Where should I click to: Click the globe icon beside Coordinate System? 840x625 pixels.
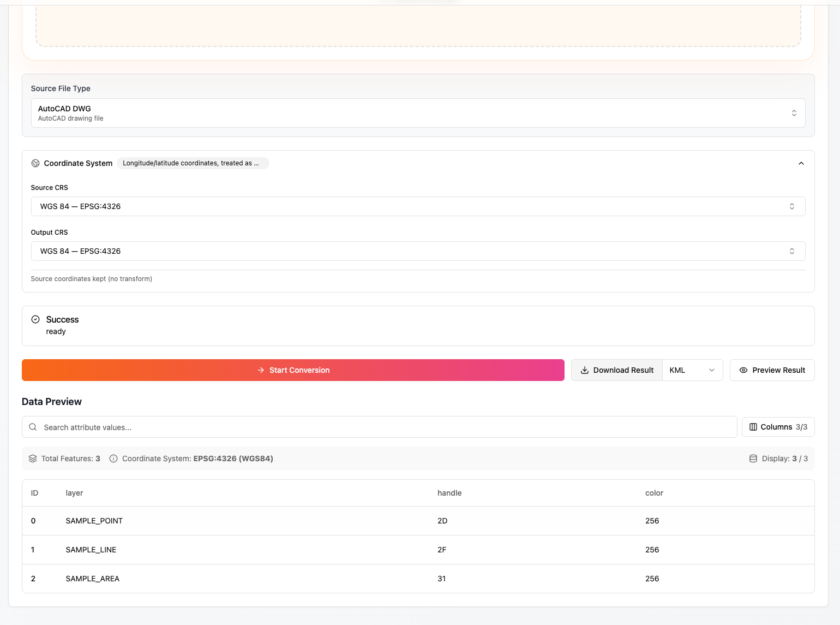point(35,163)
